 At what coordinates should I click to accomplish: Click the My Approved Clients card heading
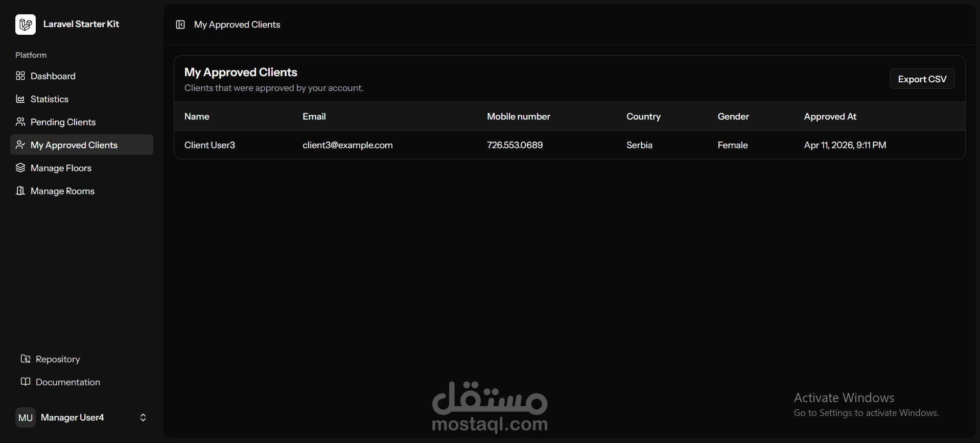click(x=241, y=72)
